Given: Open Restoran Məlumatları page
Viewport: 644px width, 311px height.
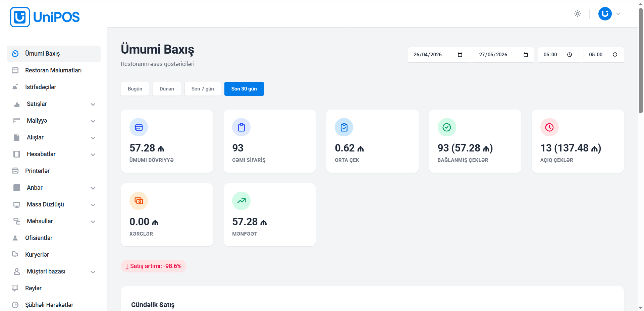Looking at the screenshot, I should tap(54, 70).
